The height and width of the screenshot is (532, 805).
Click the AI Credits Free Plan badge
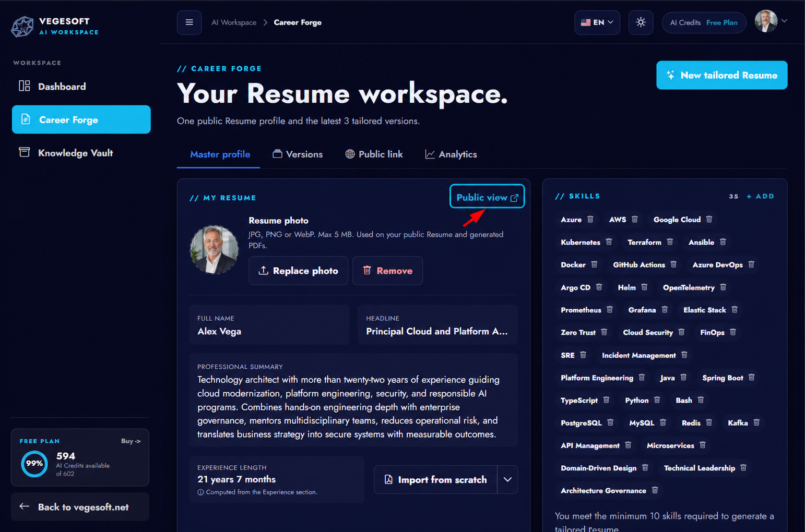pyautogui.click(x=704, y=22)
